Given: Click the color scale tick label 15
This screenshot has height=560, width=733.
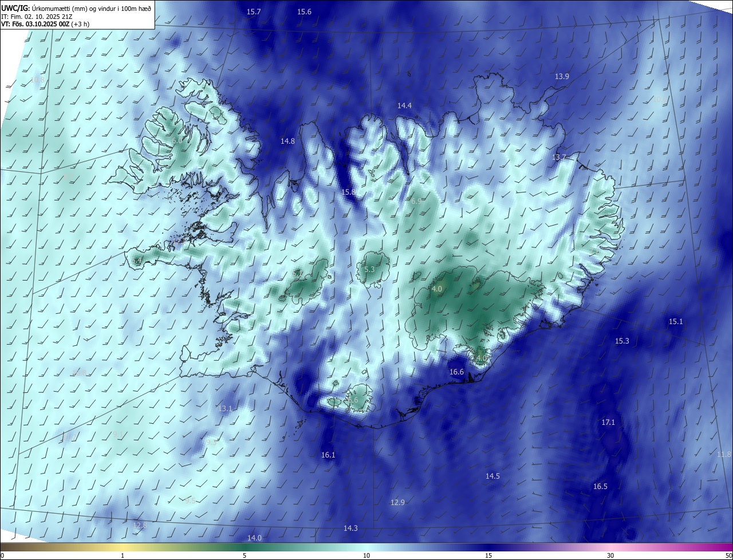Looking at the screenshot, I should pos(488,555).
